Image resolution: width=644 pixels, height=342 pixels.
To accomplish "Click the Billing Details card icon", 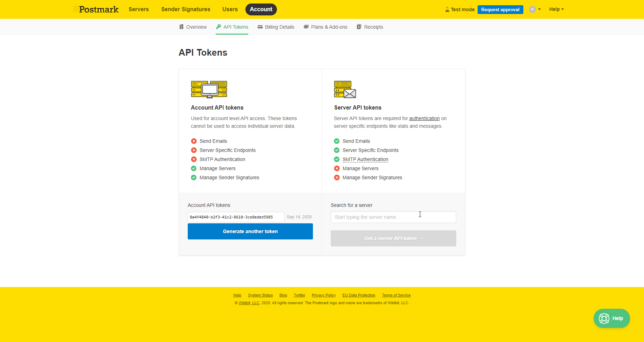I will pyautogui.click(x=260, y=27).
